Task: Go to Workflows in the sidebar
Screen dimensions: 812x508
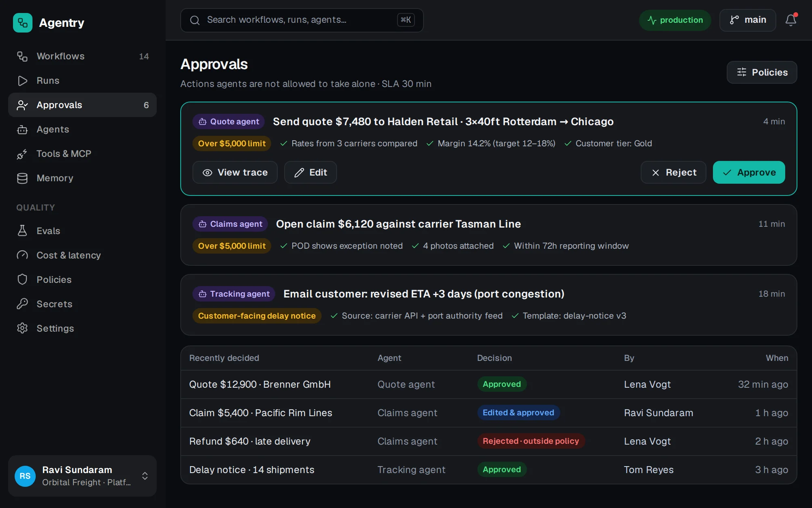Action: tap(82, 56)
